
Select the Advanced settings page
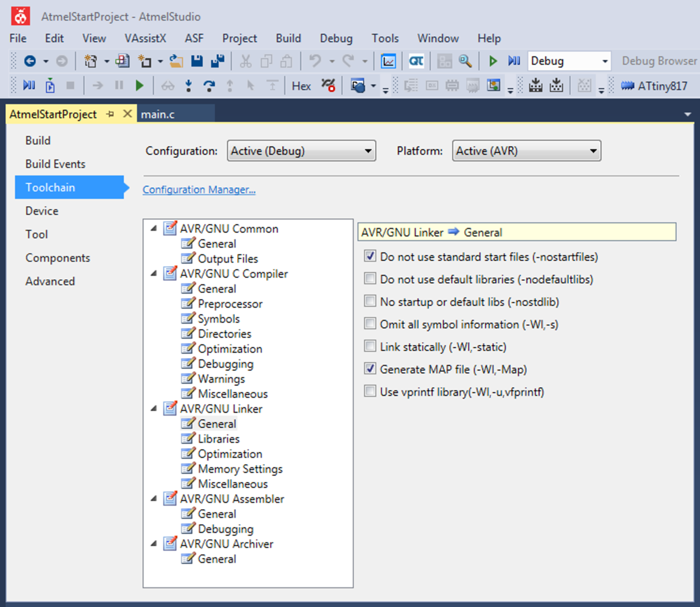(x=50, y=282)
